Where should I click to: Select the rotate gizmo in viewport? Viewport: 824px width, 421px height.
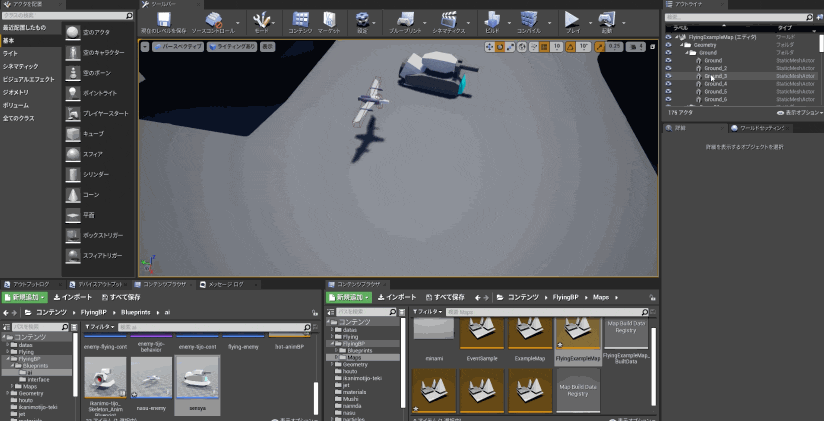(500, 47)
